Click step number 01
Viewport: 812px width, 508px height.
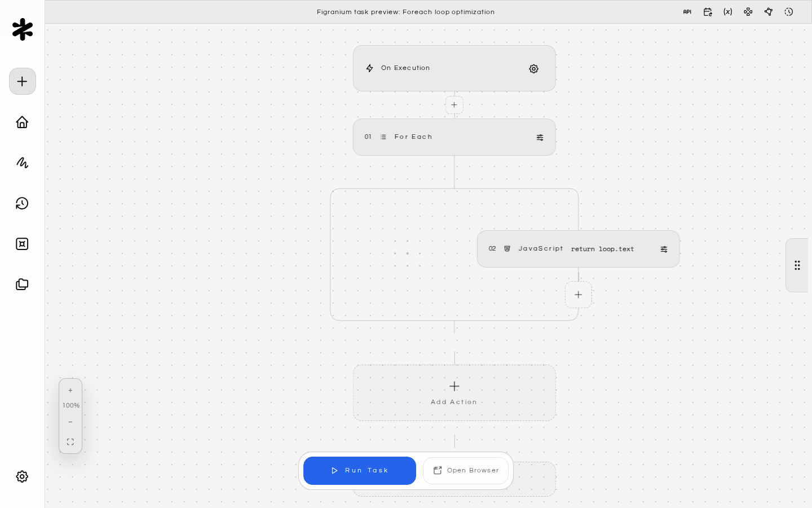coord(368,137)
